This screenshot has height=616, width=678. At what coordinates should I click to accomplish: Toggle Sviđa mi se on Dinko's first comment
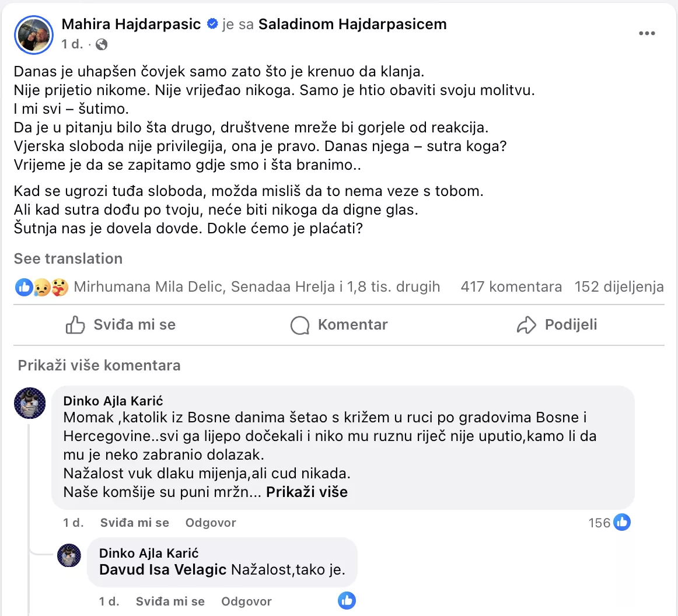click(x=134, y=523)
